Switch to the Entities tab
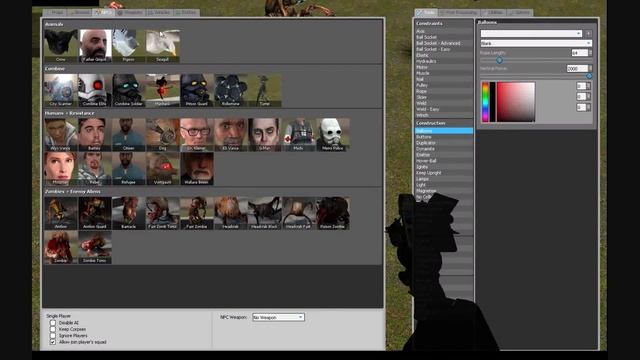 point(187,13)
